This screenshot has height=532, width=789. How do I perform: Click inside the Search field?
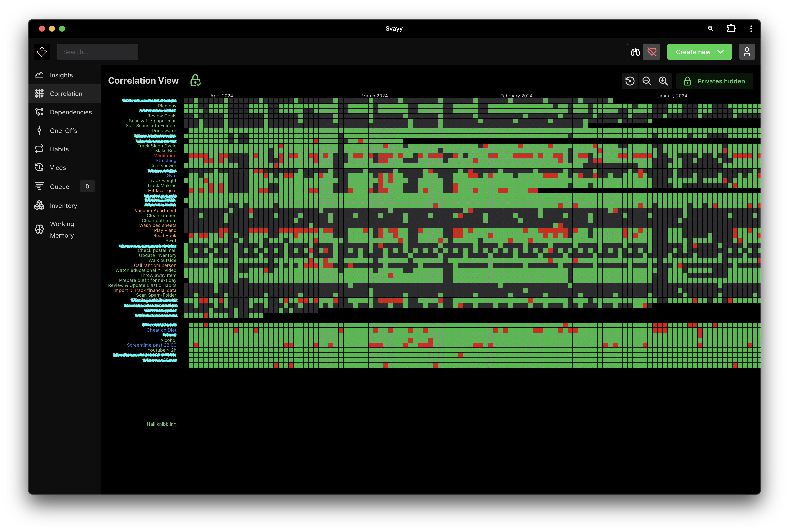(98, 52)
